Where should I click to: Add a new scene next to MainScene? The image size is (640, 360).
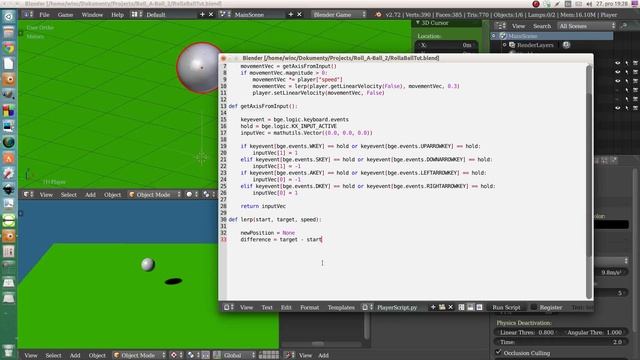point(291,15)
